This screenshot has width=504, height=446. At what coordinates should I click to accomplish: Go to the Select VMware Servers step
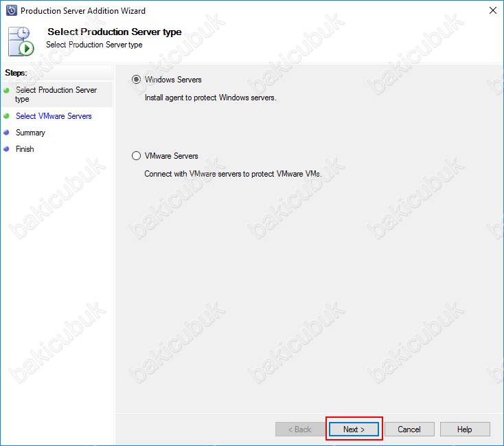54,116
